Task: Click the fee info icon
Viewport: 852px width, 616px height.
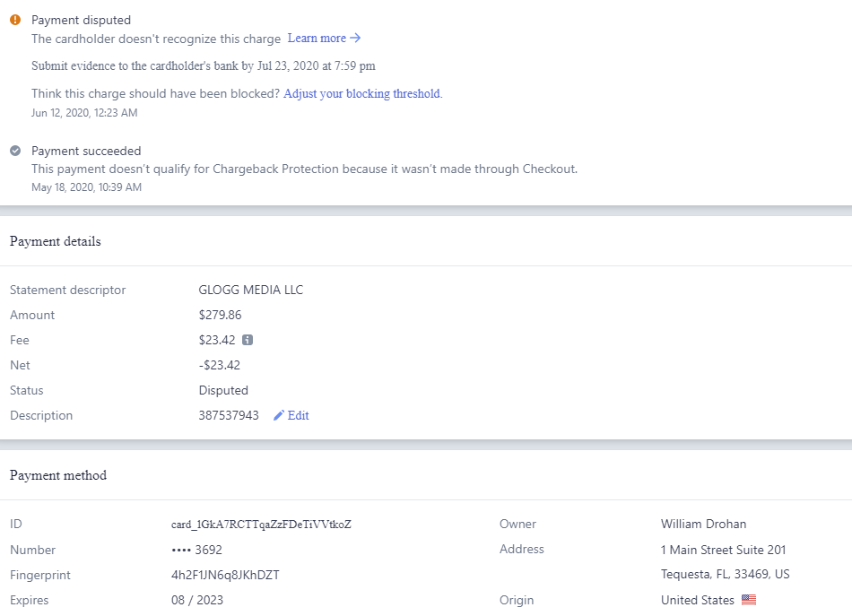Action: [x=248, y=340]
